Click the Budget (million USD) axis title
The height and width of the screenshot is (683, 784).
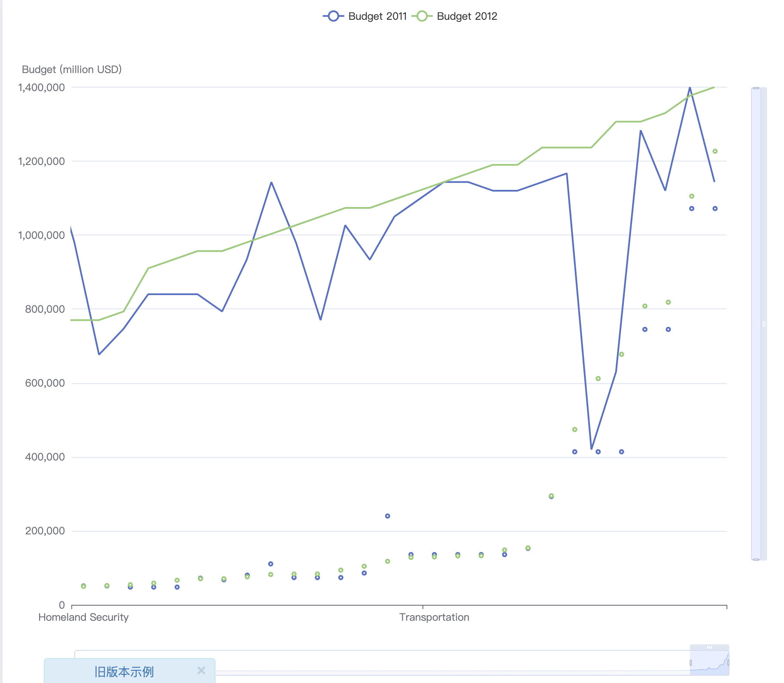click(x=72, y=69)
